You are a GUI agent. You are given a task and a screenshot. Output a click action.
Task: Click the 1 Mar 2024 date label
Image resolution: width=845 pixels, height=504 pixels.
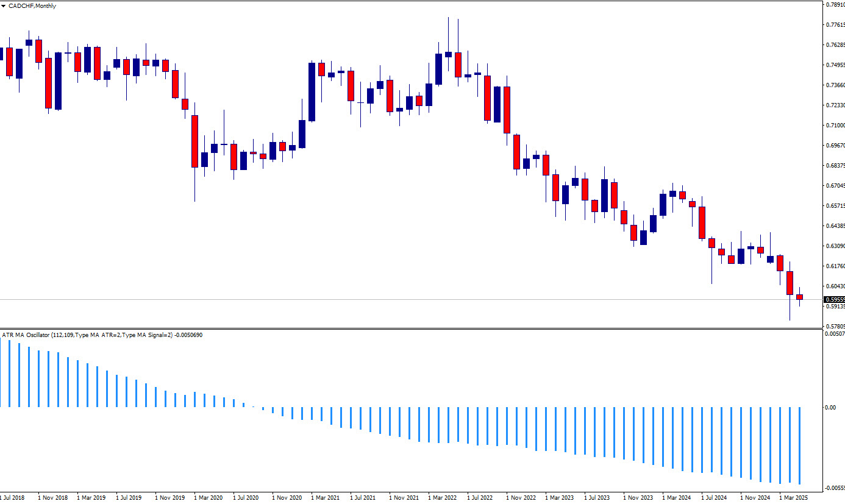click(x=677, y=498)
